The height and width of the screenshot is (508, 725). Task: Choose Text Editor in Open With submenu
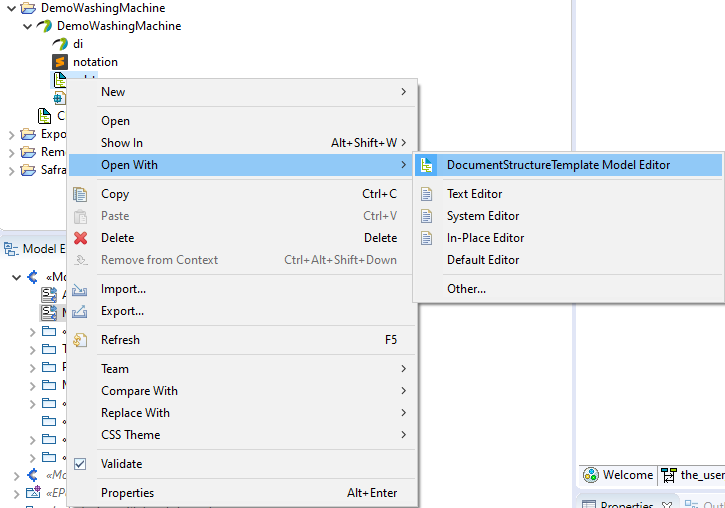point(569,194)
